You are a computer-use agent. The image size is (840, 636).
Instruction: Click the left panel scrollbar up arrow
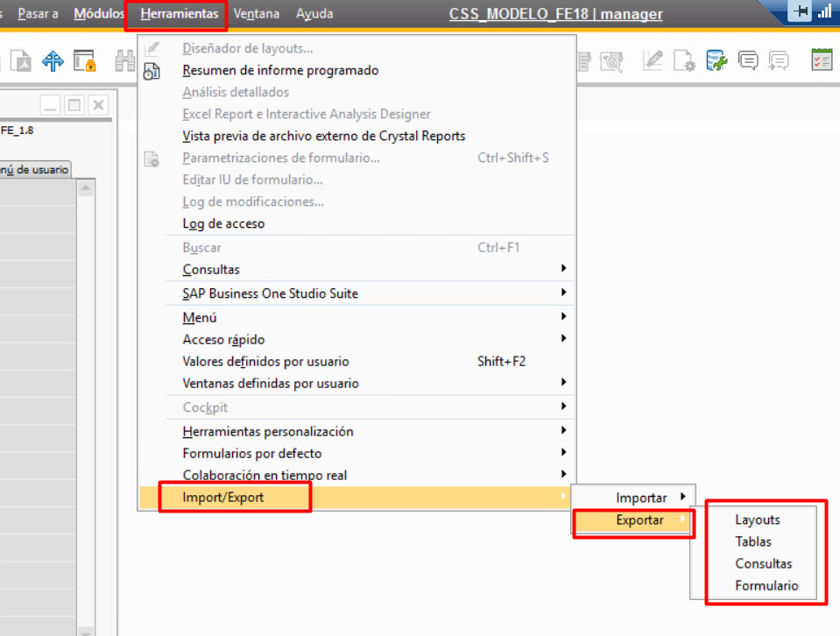pyautogui.click(x=86, y=188)
